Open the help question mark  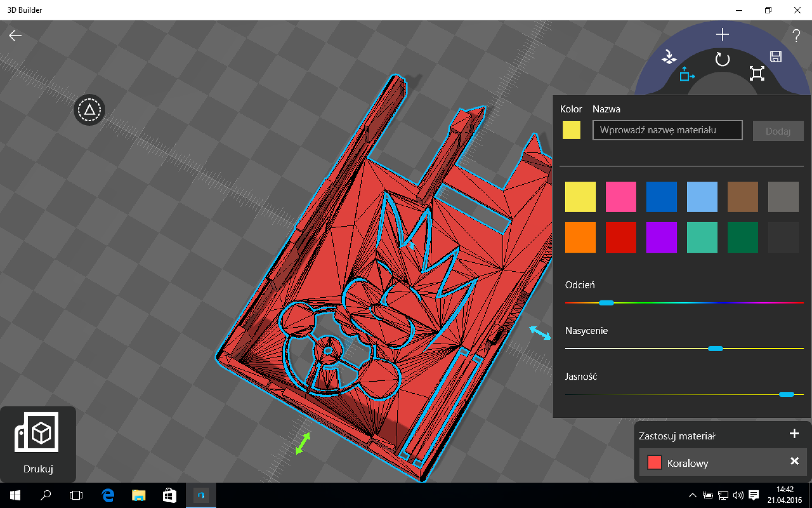tap(796, 36)
